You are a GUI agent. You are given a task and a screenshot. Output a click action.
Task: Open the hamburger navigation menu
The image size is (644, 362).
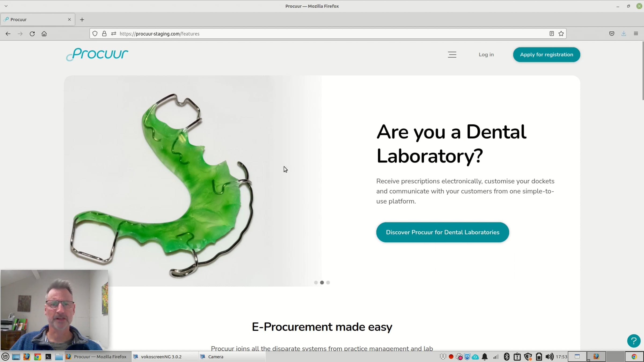click(x=452, y=55)
